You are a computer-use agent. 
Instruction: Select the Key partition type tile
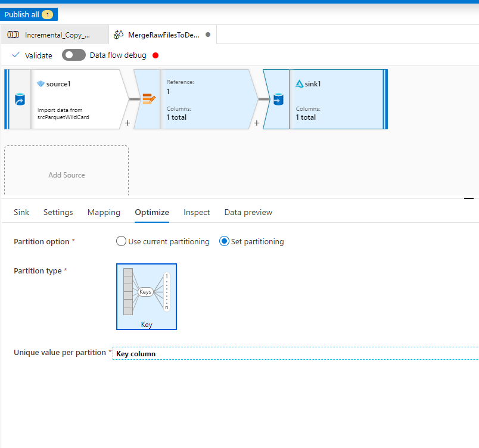point(146,296)
